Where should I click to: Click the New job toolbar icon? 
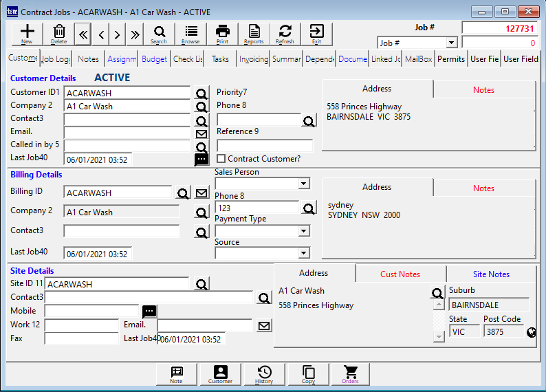tap(27, 33)
